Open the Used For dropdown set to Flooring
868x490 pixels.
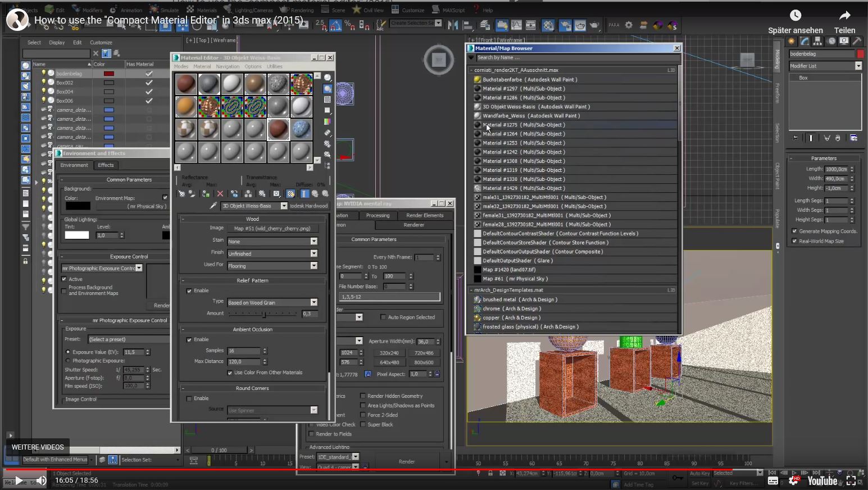coord(272,265)
